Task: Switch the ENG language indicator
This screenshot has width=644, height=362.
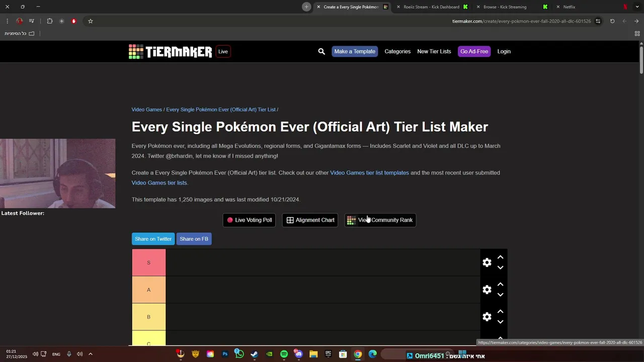Action: (x=56, y=354)
